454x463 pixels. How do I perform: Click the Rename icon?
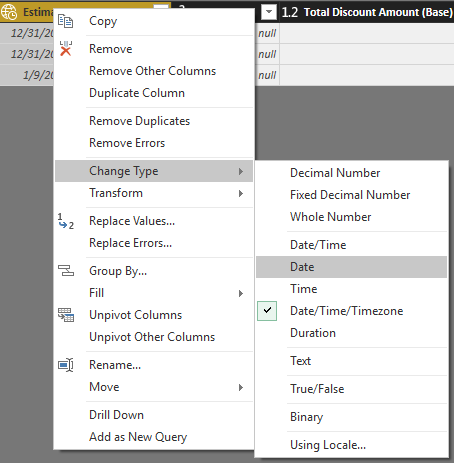point(66,365)
